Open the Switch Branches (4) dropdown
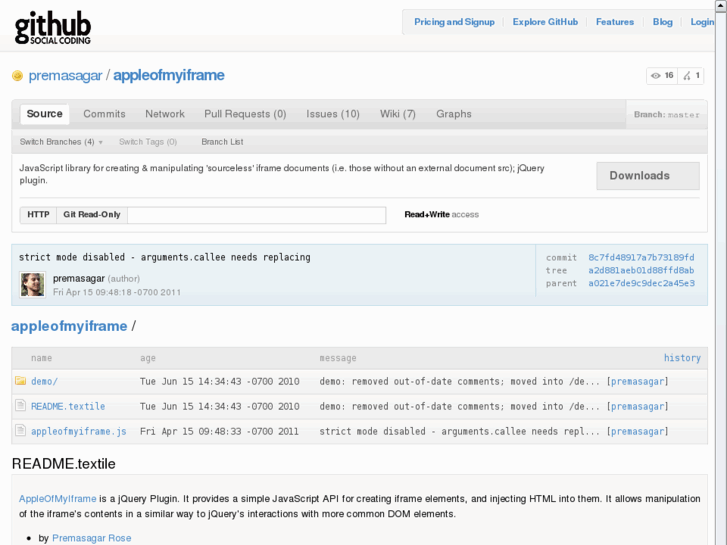Image resolution: width=727 pixels, height=545 pixels. 61,142
